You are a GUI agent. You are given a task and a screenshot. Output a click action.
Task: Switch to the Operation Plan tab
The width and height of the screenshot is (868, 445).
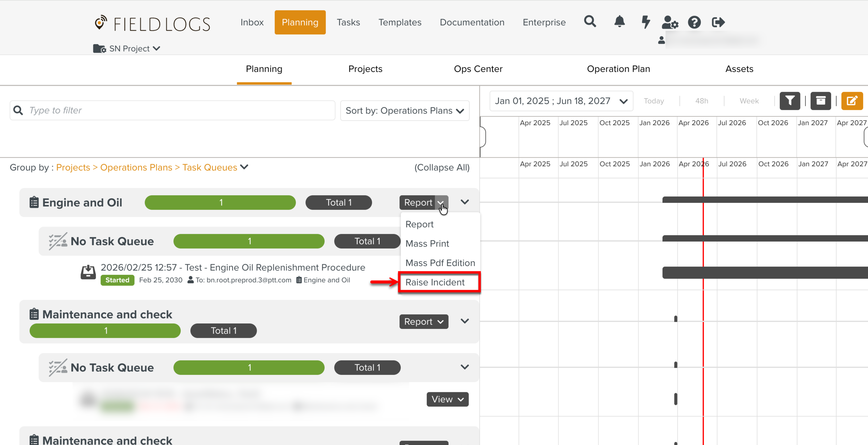coord(618,69)
